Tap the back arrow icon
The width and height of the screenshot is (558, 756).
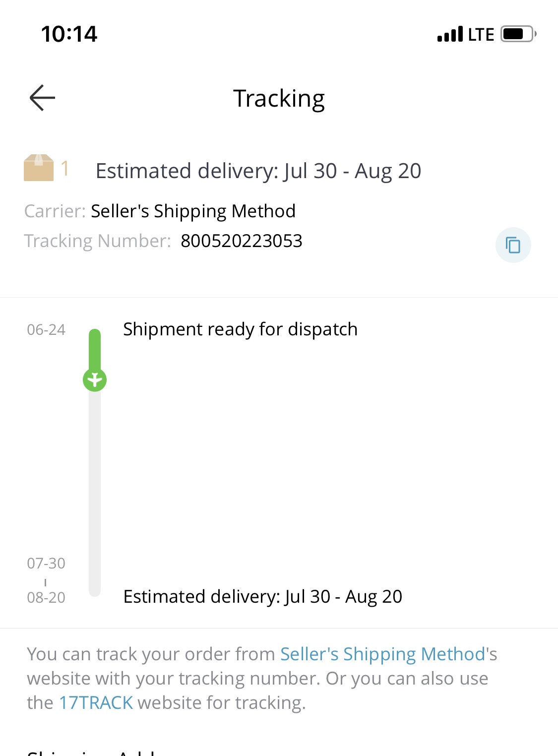(42, 98)
